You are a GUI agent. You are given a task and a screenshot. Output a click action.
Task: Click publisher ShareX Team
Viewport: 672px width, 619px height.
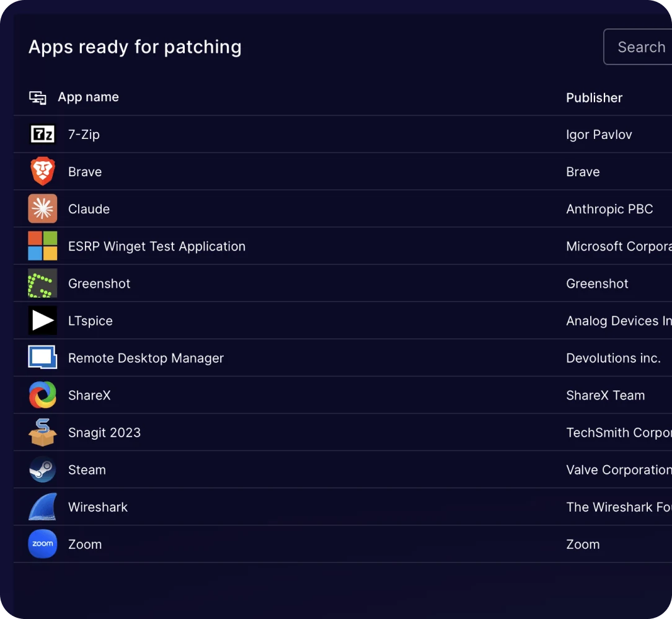605,395
